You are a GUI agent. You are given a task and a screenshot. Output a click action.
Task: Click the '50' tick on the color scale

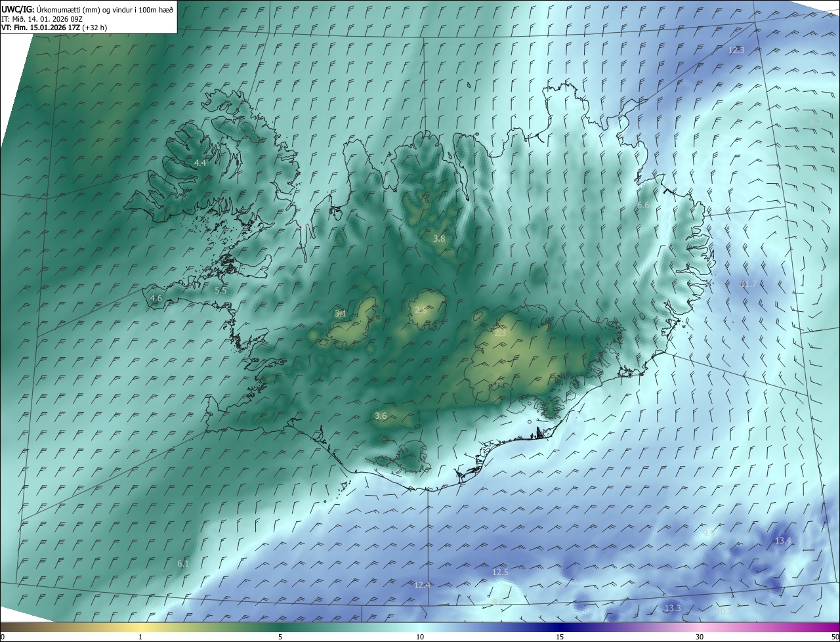pos(835,637)
